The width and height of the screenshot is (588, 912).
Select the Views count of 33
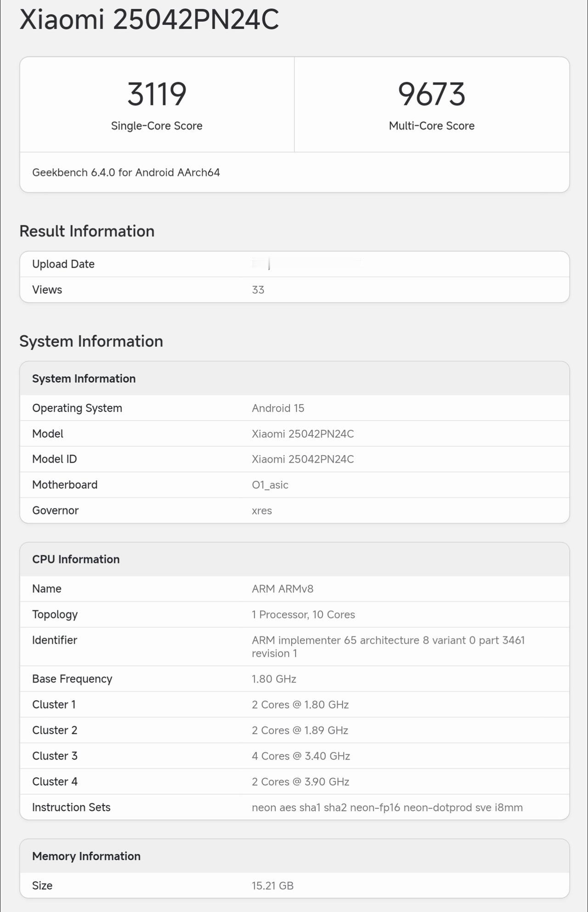[258, 290]
